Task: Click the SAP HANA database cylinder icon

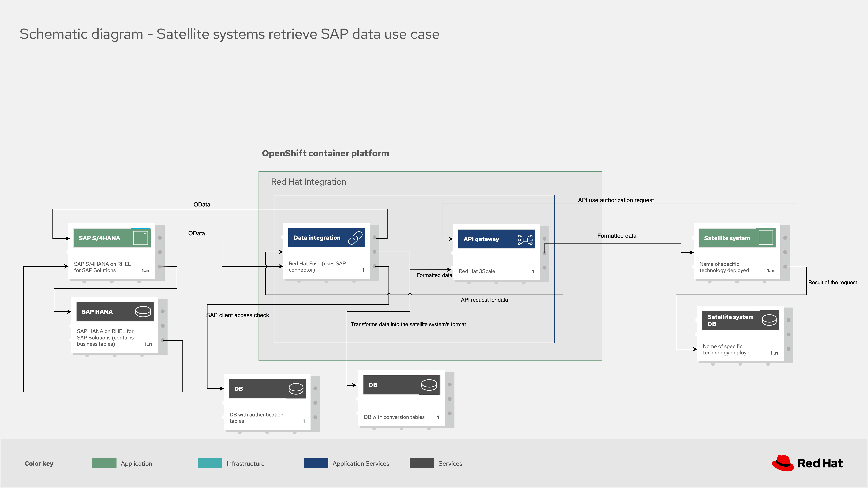Action: coord(143,312)
